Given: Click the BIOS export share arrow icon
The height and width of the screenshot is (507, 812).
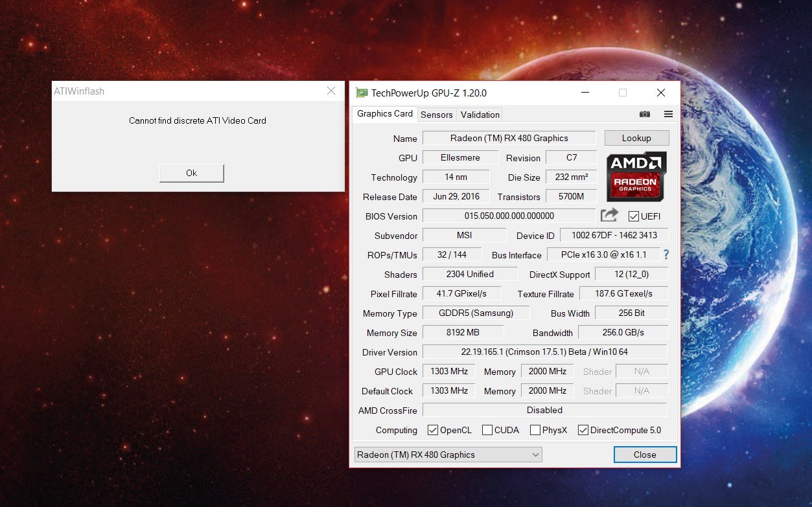Looking at the screenshot, I should (609, 215).
